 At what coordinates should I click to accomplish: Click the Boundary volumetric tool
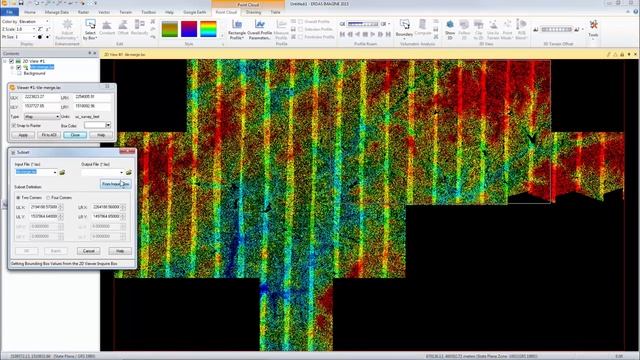404,28
